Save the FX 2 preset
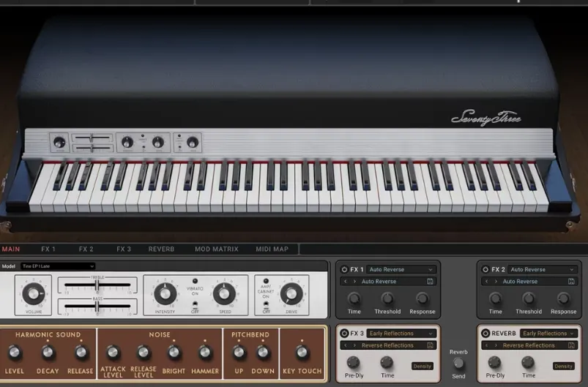The image size is (588, 387). click(571, 282)
